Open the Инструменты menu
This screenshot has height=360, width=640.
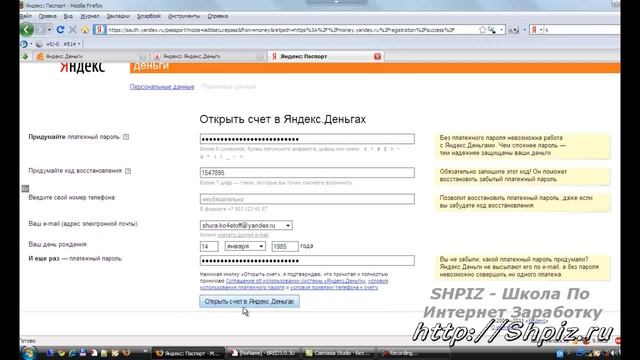pos(184,16)
